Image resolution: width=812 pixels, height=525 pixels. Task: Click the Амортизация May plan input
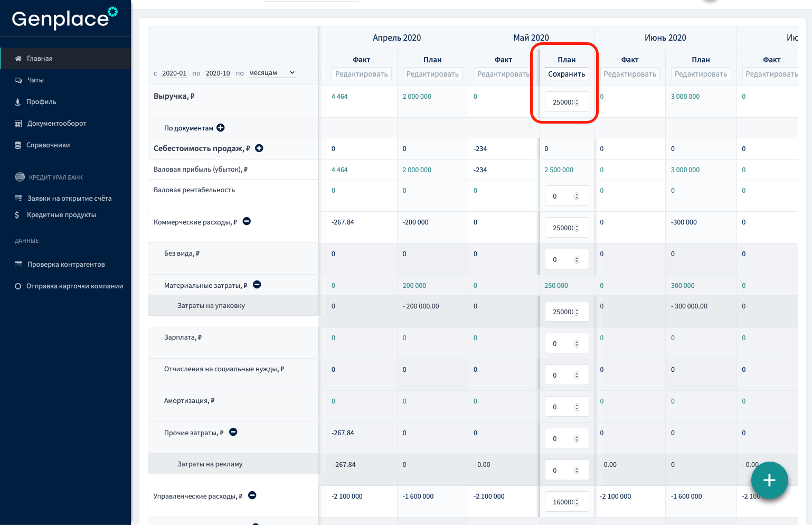[x=566, y=407]
